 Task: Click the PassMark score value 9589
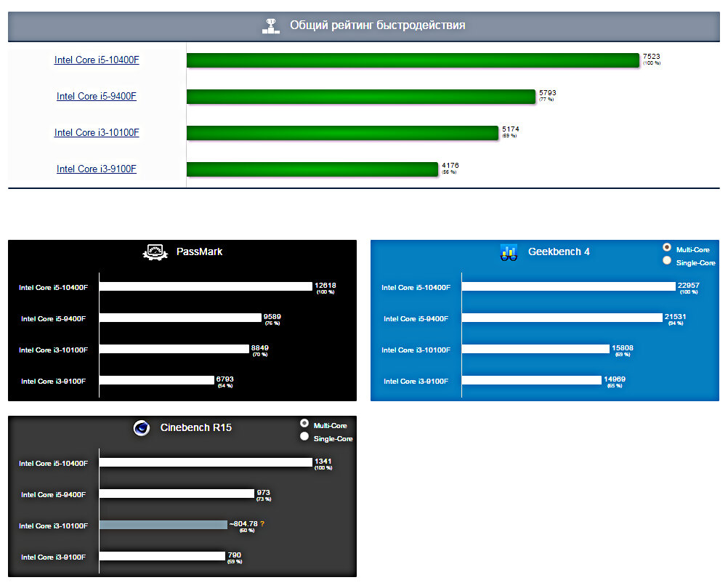[272, 316]
